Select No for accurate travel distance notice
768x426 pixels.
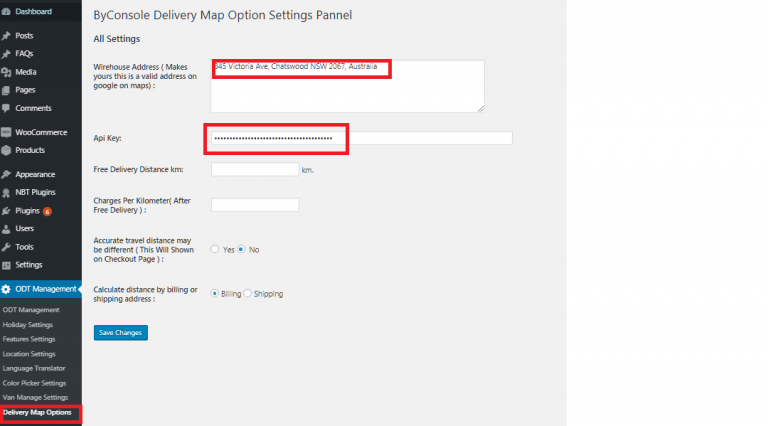pyautogui.click(x=241, y=249)
